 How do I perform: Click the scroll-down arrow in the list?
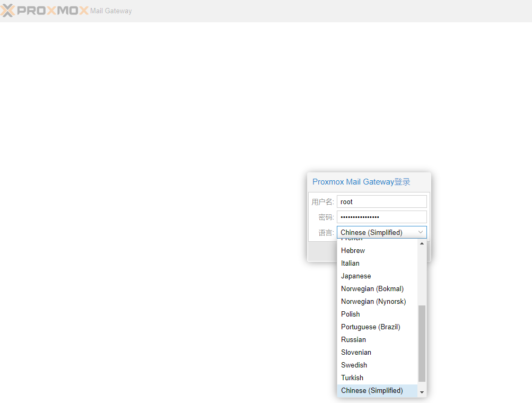(422, 392)
